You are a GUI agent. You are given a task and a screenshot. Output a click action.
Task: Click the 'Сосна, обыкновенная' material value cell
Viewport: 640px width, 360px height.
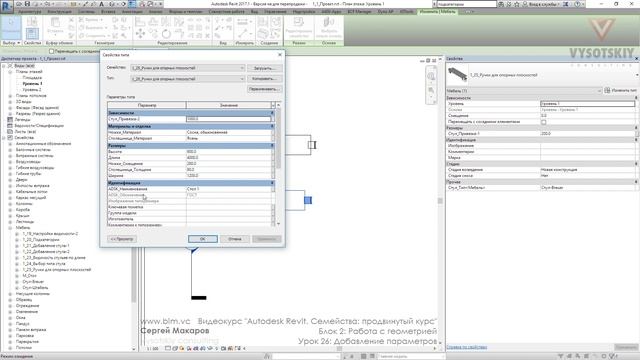click(229, 133)
